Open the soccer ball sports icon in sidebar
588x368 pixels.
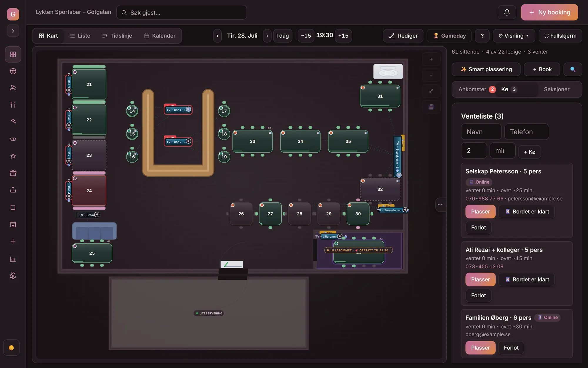point(13,71)
